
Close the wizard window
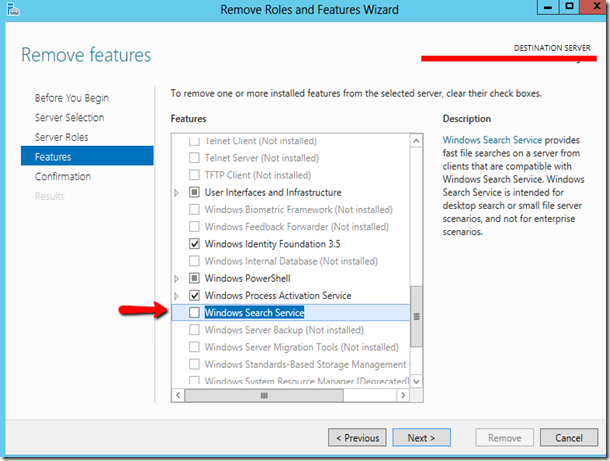pyautogui.click(x=595, y=7)
